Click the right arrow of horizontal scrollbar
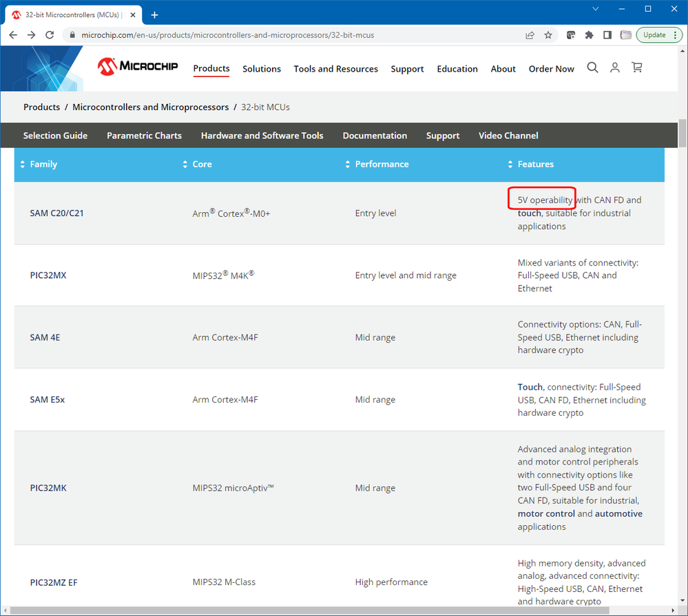The width and height of the screenshot is (688, 616). click(673, 610)
